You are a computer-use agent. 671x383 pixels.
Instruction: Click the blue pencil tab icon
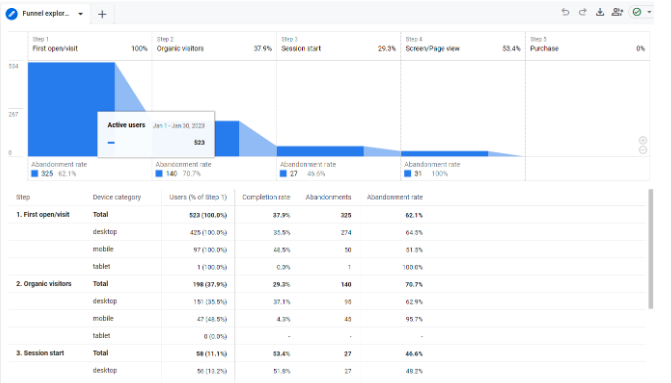(12, 14)
